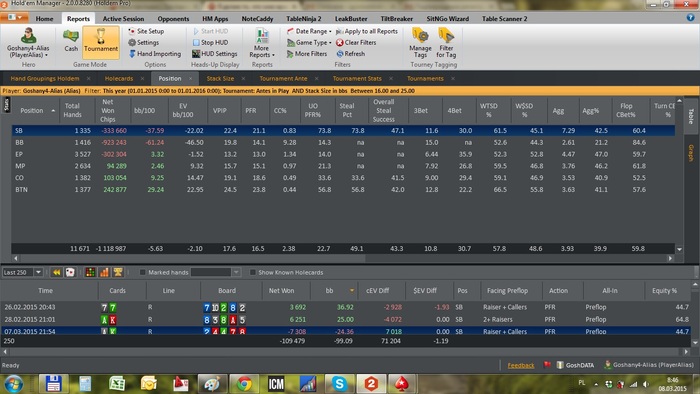Close the Tournaments report tab
The width and height of the screenshot is (700, 394).
453,79
